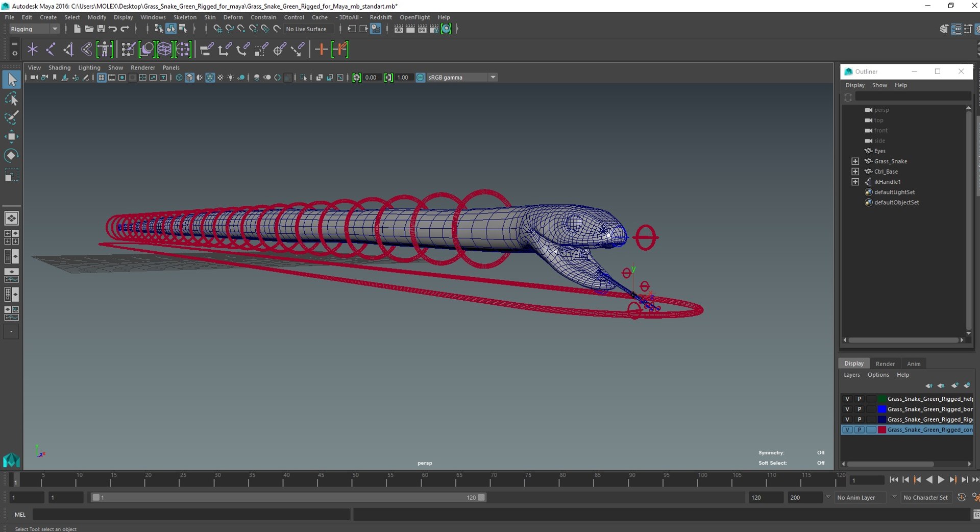Click the Open Scene folder icon
980x532 pixels.
89,29
